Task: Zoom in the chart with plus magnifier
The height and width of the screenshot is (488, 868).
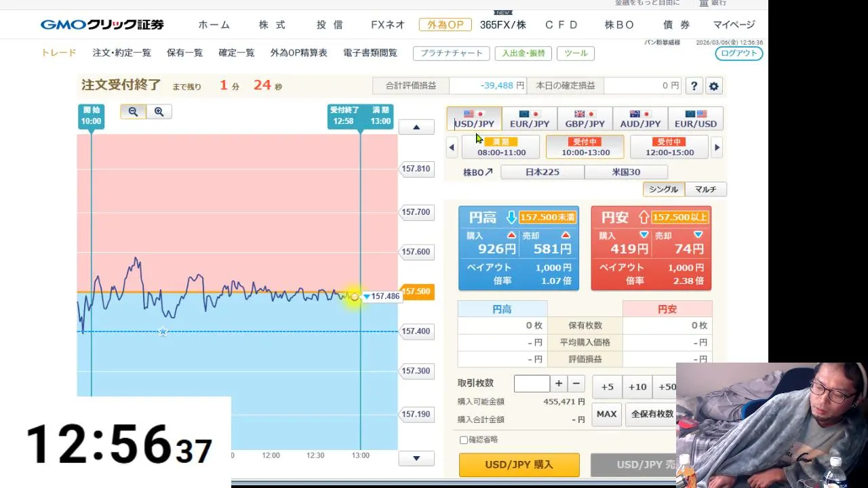Action: [159, 112]
